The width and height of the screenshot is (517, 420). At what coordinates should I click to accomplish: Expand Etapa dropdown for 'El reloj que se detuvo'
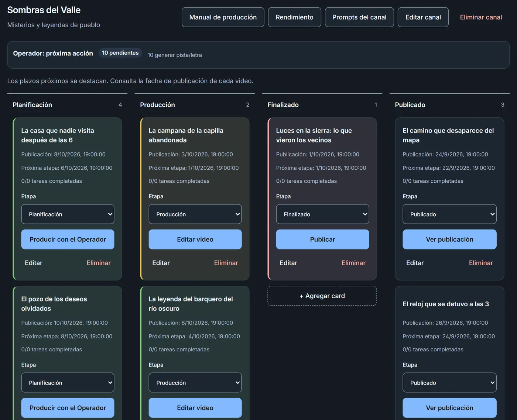click(449, 383)
